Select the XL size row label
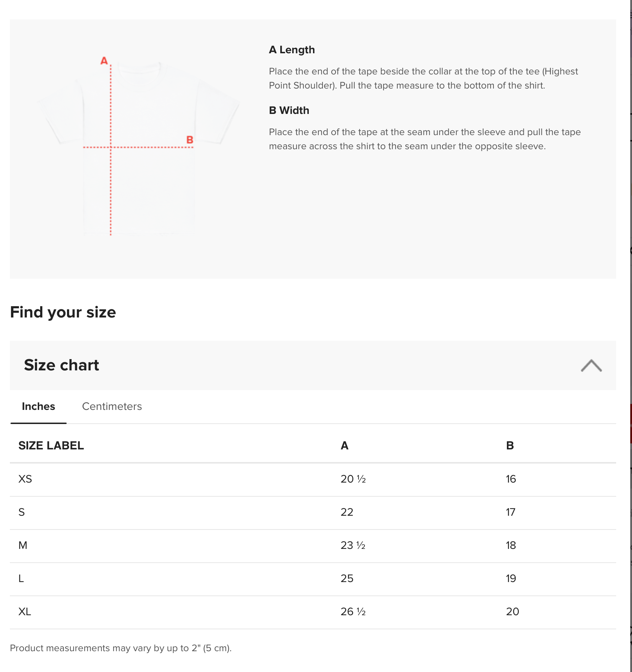Screen dimensions: 632x672 click(x=25, y=612)
